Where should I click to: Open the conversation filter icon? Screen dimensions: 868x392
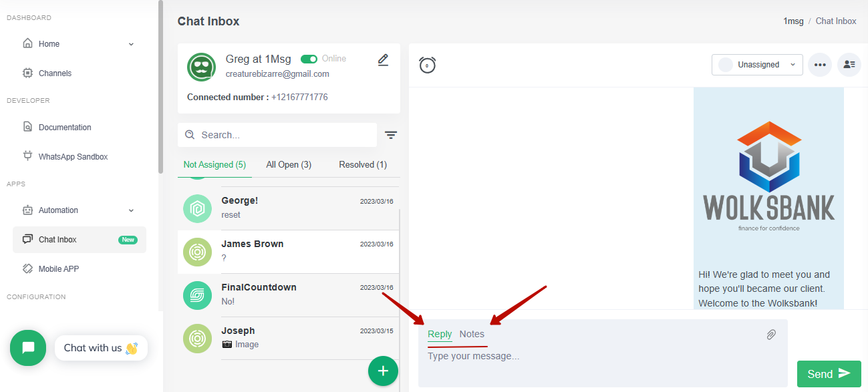(391, 135)
